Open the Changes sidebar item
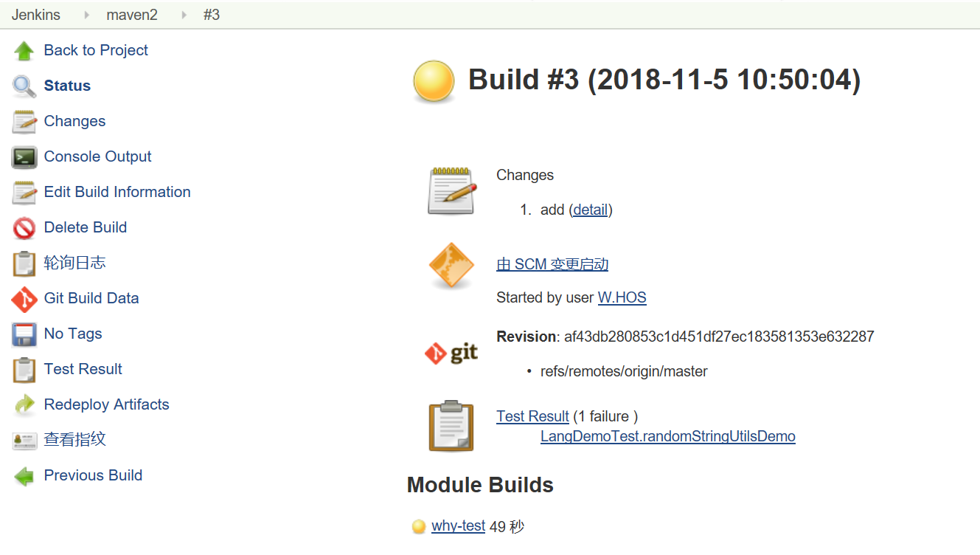The width and height of the screenshot is (980, 555). click(x=74, y=121)
